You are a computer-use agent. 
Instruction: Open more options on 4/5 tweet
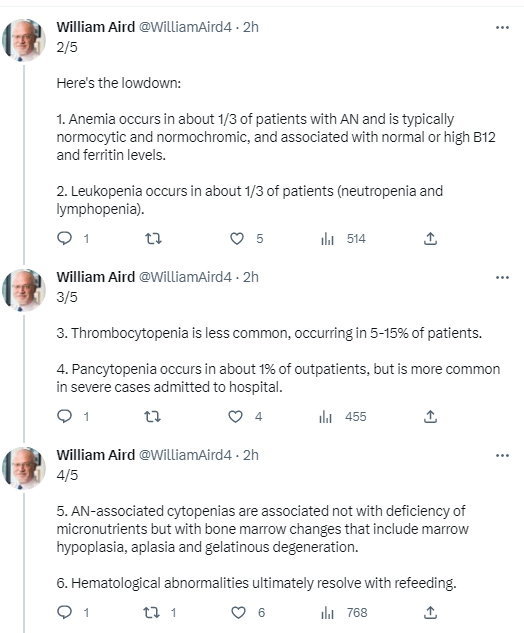(x=502, y=455)
